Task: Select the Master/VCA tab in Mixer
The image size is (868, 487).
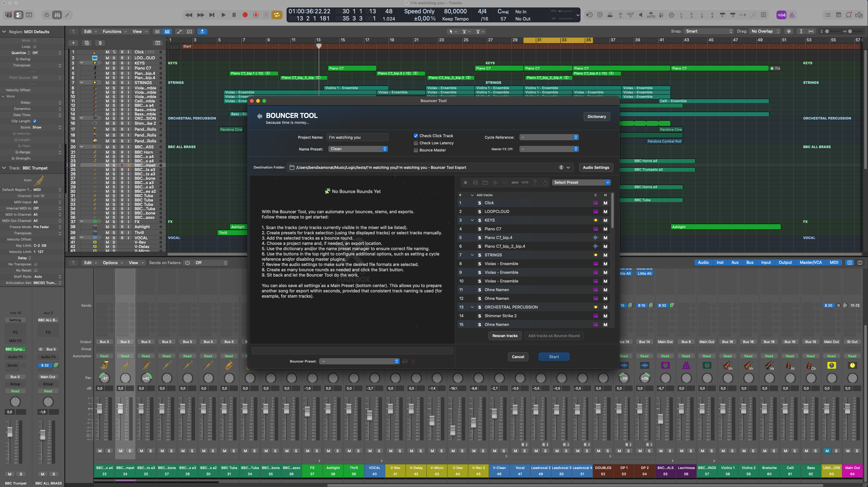Action: tap(810, 262)
